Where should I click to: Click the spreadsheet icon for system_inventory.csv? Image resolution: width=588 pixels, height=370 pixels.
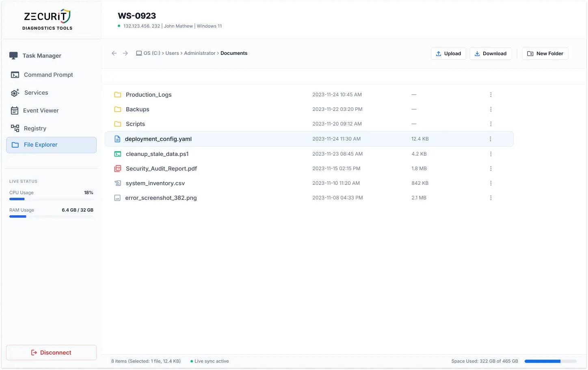tap(117, 183)
